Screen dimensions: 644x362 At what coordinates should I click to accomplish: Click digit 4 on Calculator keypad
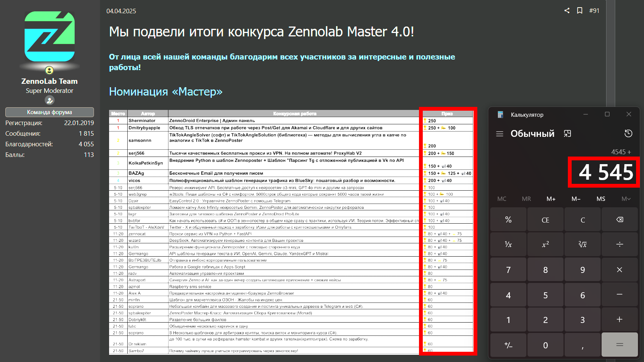coord(508,295)
